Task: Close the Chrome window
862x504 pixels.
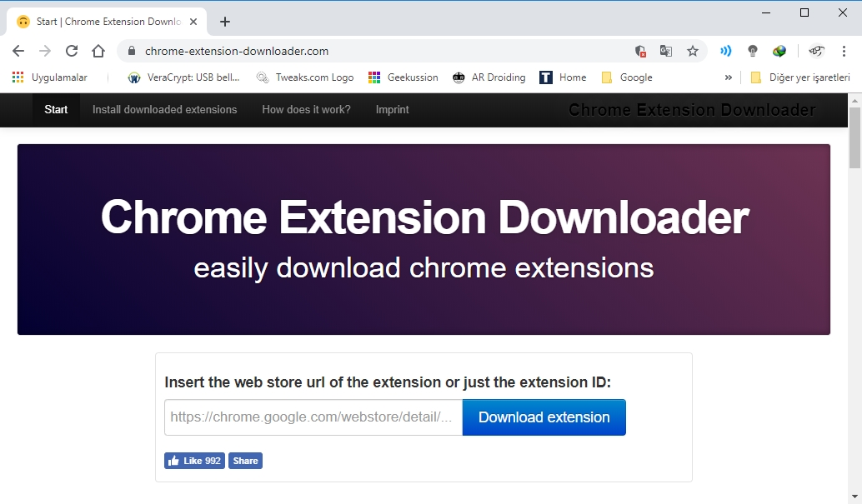Action: (842, 12)
